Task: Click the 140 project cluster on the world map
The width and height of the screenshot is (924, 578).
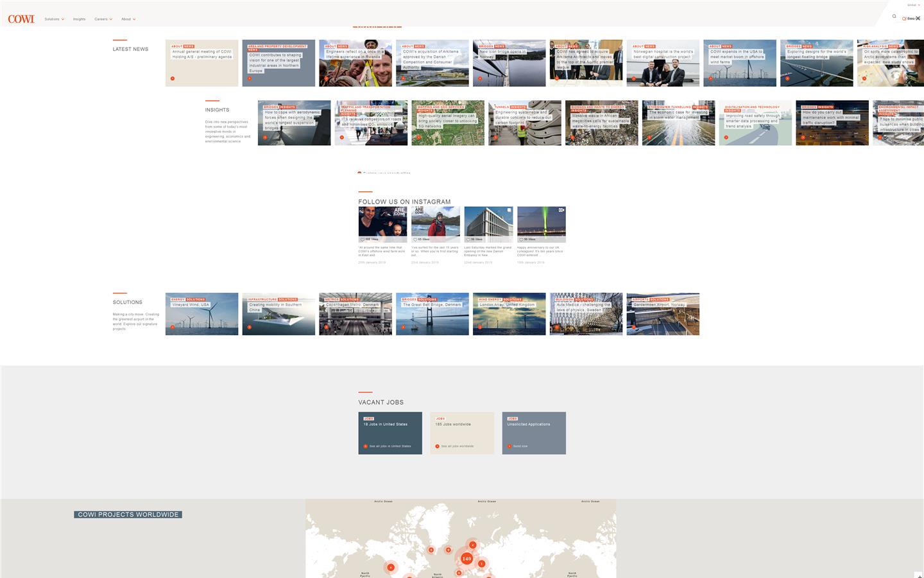Action: click(466, 558)
